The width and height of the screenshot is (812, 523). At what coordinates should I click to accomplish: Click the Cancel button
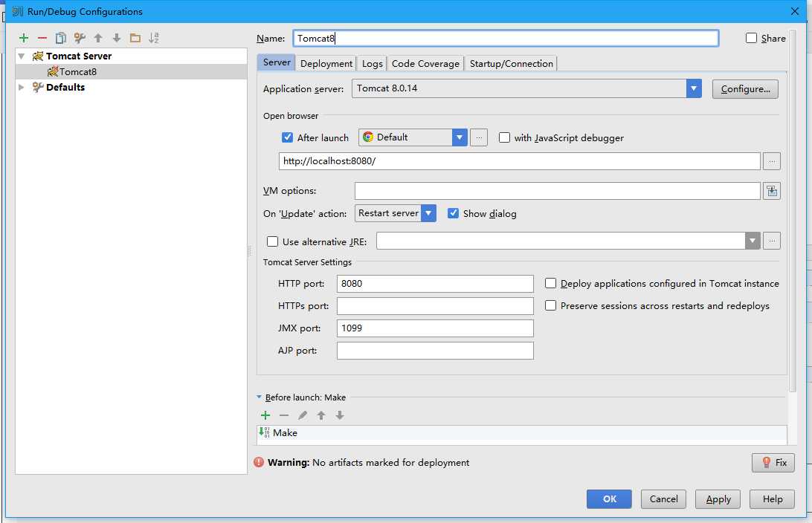tap(663, 498)
